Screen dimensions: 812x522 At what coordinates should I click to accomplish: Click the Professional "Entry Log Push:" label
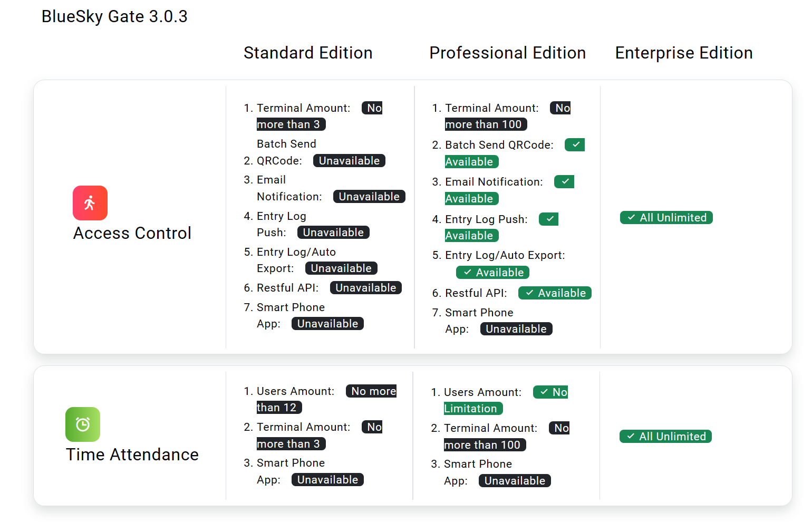[x=486, y=219]
